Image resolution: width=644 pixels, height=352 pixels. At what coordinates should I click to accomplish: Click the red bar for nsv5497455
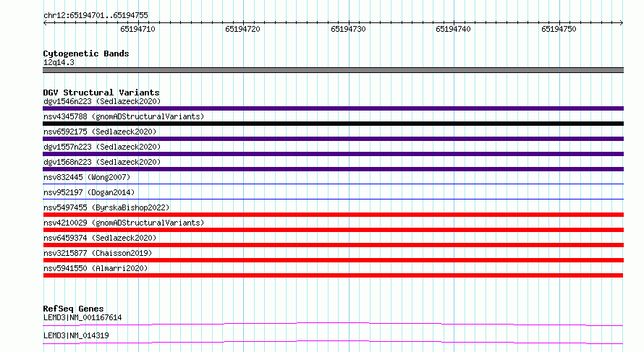coord(333,215)
